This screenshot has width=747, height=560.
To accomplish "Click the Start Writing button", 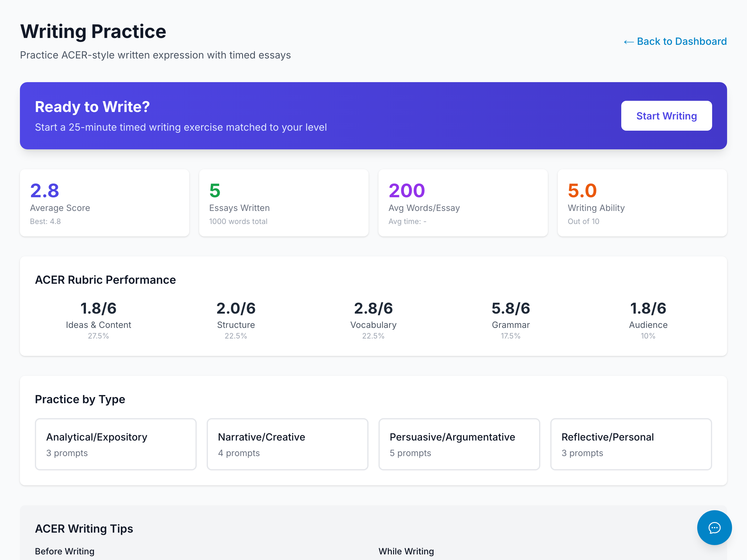I will tap(666, 116).
